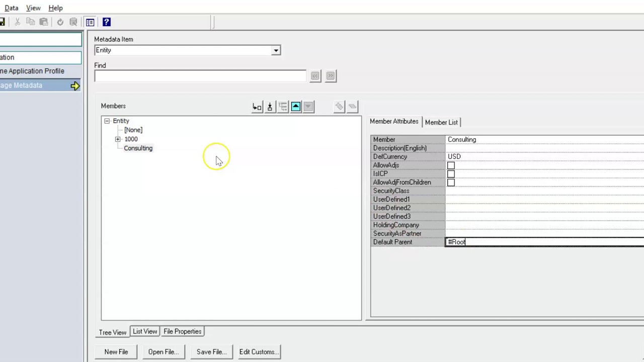Click the greyed move-down arrow icon

(x=309, y=107)
